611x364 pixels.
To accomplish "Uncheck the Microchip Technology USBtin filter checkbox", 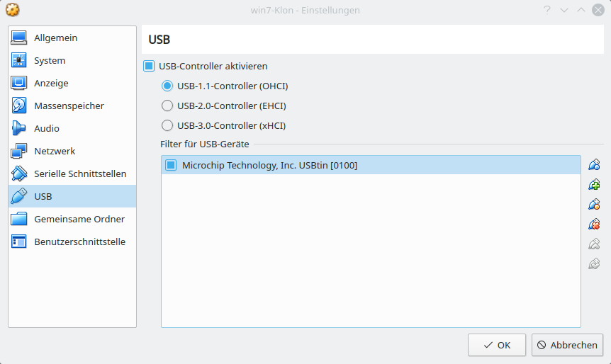I will [170, 165].
